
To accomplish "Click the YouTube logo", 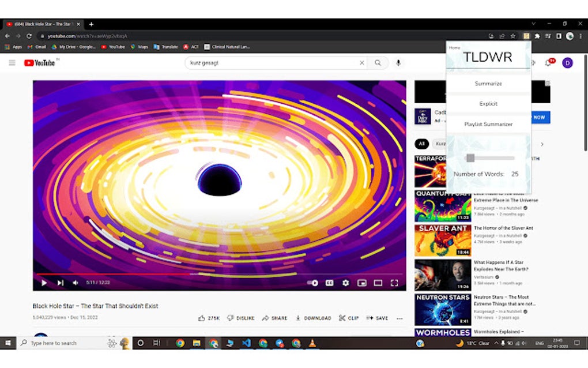I will coord(39,63).
